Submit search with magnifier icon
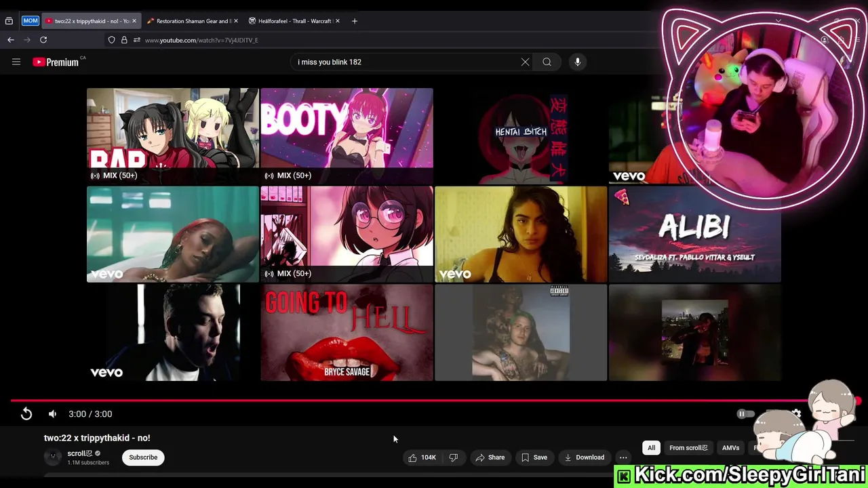 pyautogui.click(x=547, y=62)
